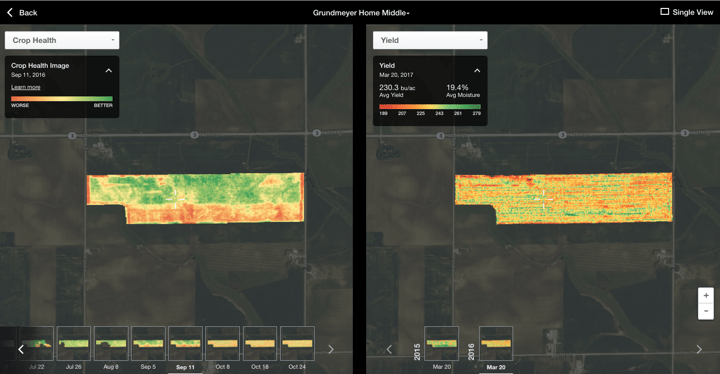The width and height of the screenshot is (720, 374).
Task: Click the crosshair marker on yield map
Action: (x=544, y=199)
